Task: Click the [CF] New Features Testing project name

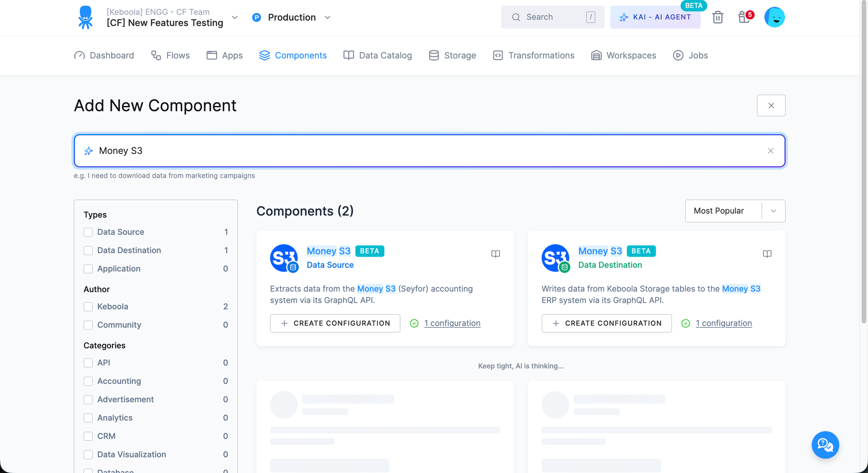Action: coord(165,23)
